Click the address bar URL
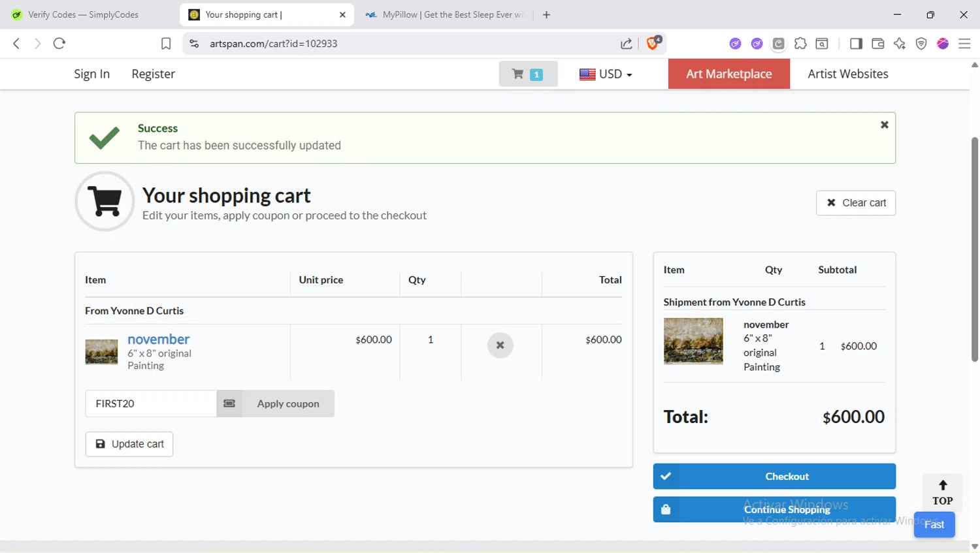Viewport: 980px width, 553px height. click(x=274, y=44)
